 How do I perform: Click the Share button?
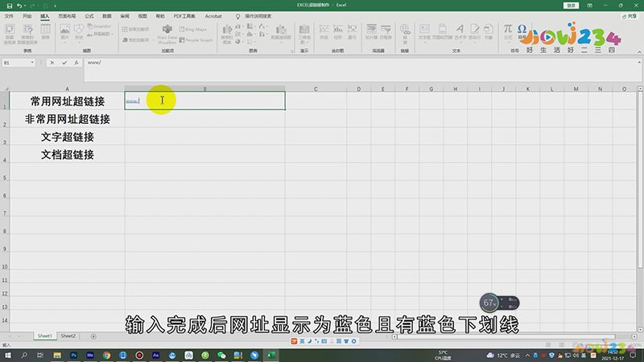click(629, 16)
